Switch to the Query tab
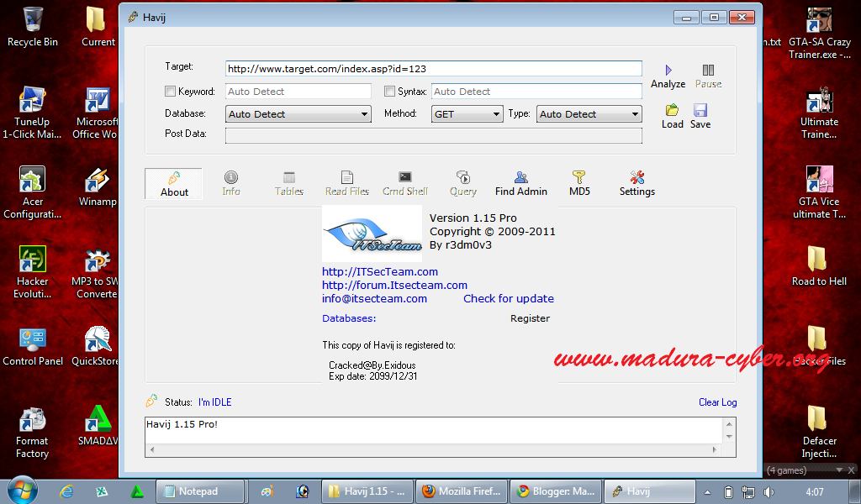 coord(463,184)
